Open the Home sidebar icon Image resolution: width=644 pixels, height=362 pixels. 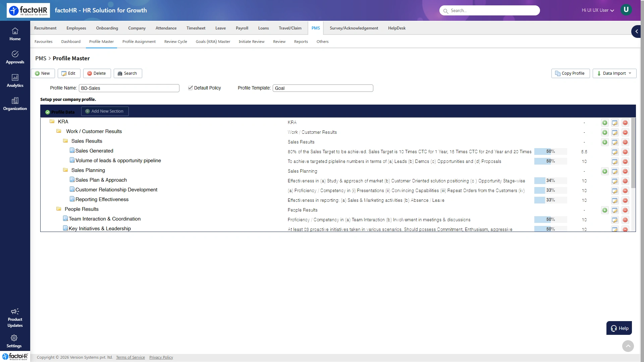(x=15, y=34)
